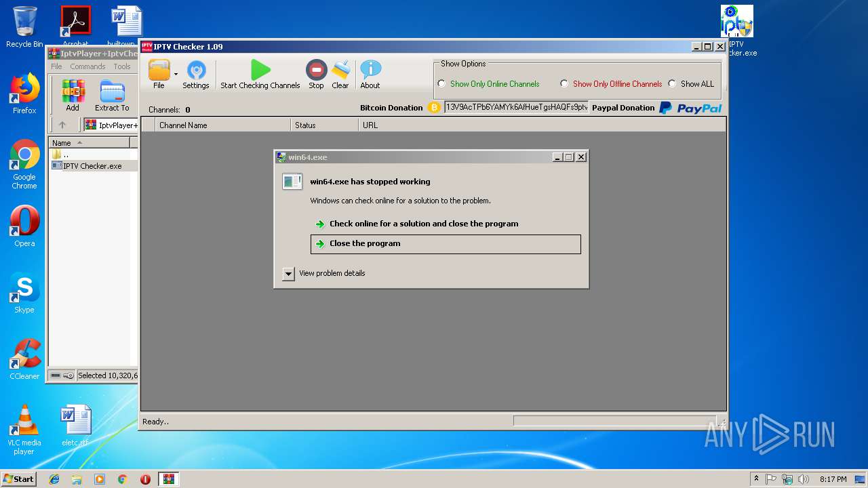
Task: Sort by the URL column
Action: pyautogui.click(x=542, y=125)
